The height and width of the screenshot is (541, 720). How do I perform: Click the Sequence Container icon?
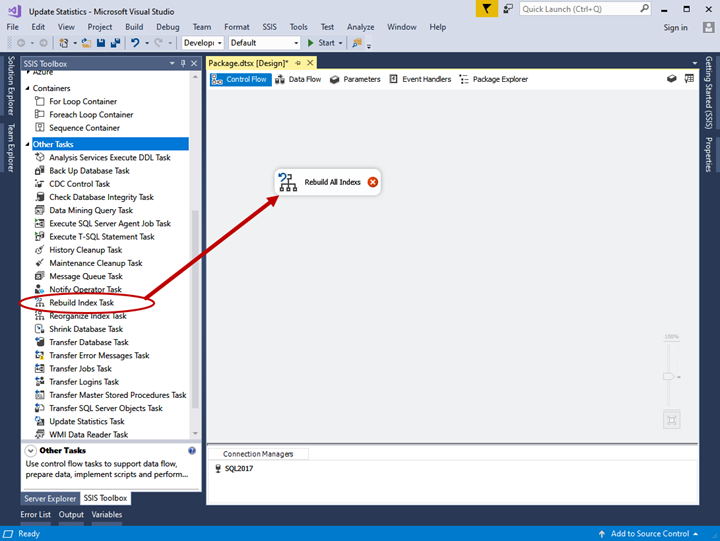click(x=40, y=128)
